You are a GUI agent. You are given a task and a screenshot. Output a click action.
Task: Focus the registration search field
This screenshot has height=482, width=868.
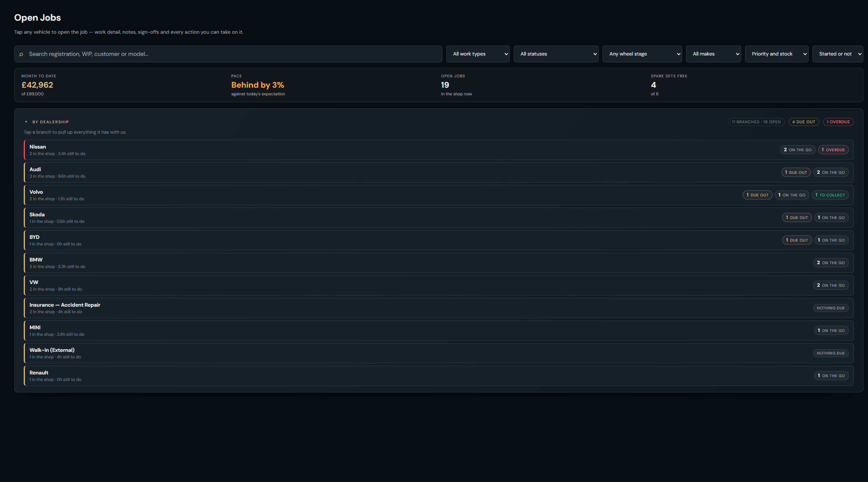coord(228,54)
